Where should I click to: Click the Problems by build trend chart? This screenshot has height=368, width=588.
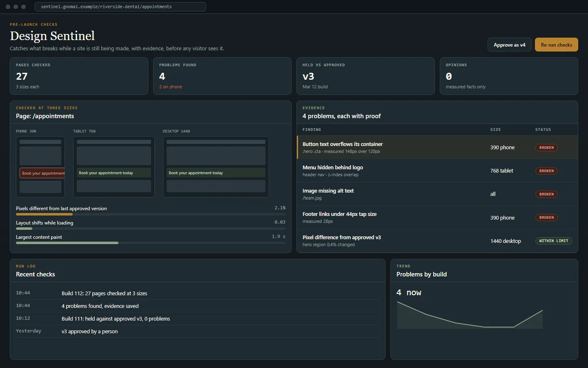(x=470, y=315)
